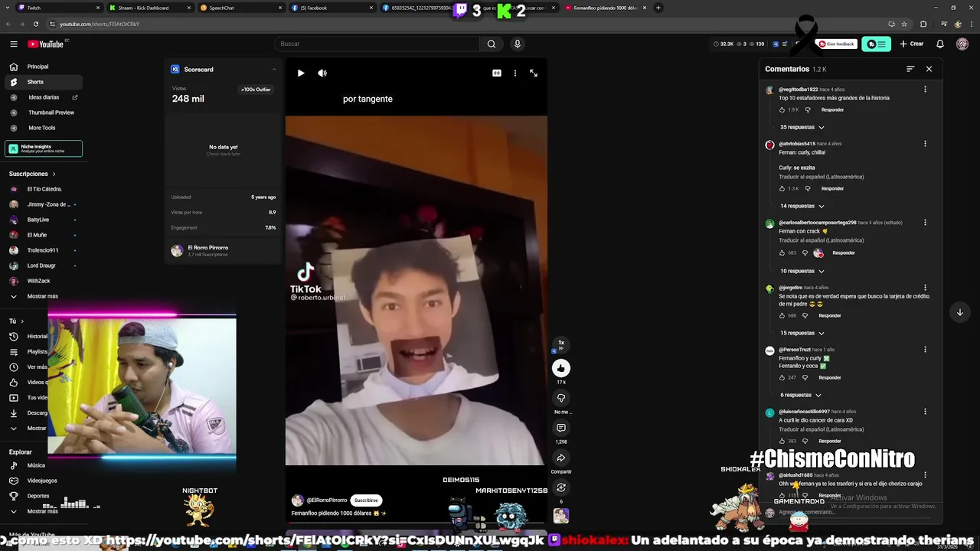This screenshot has width=980, height=551.
Task: Switch to the Facebook browser tab
Action: [x=330, y=8]
